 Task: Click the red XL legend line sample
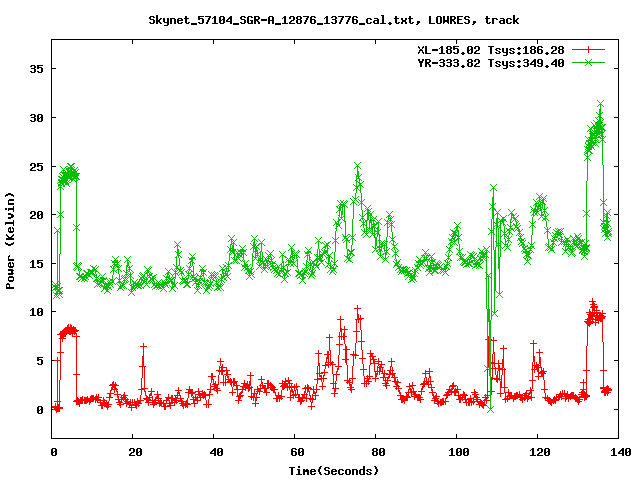(588, 50)
